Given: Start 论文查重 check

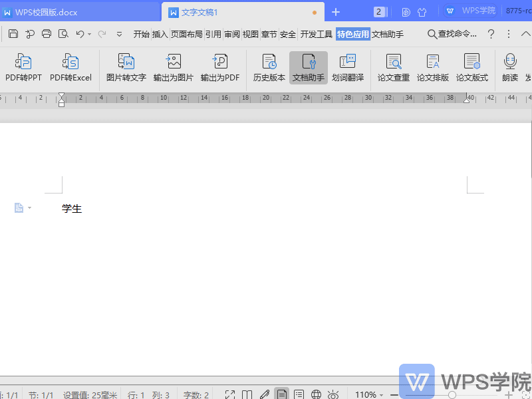Looking at the screenshot, I should pyautogui.click(x=394, y=68).
